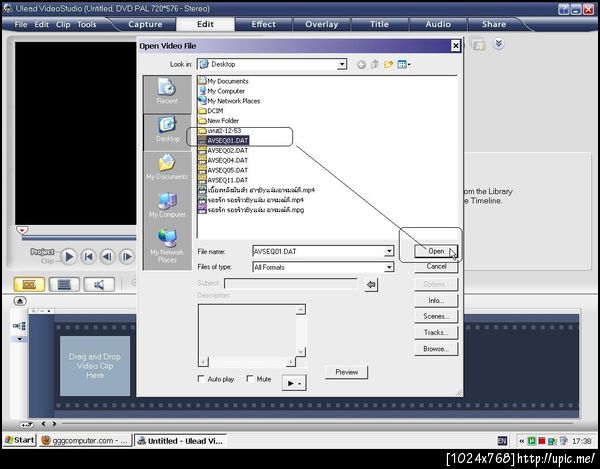
Task: Go back to last folder visited
Action: click(x=361, y=65)
